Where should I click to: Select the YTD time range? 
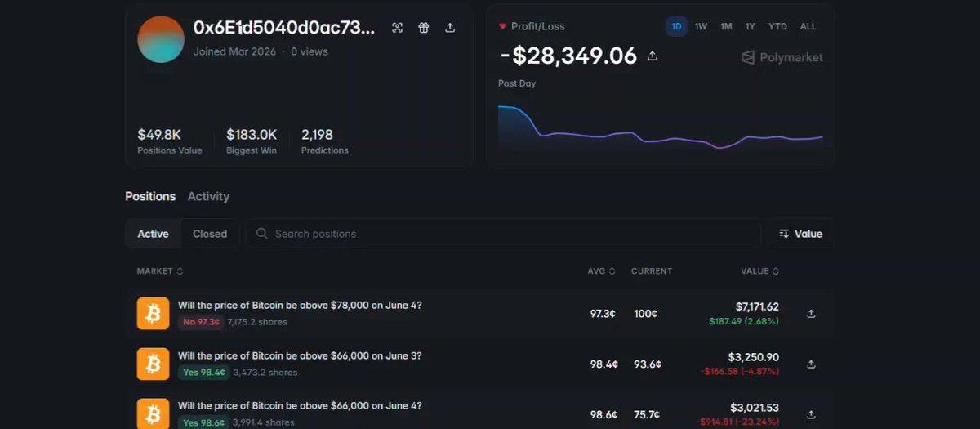pos(777,26)
